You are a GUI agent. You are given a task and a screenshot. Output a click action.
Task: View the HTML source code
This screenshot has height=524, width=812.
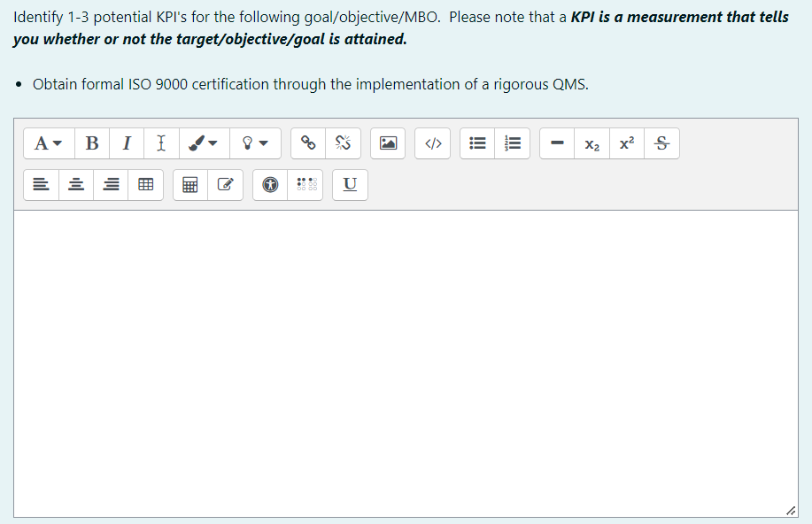click(x=432, y=143)
